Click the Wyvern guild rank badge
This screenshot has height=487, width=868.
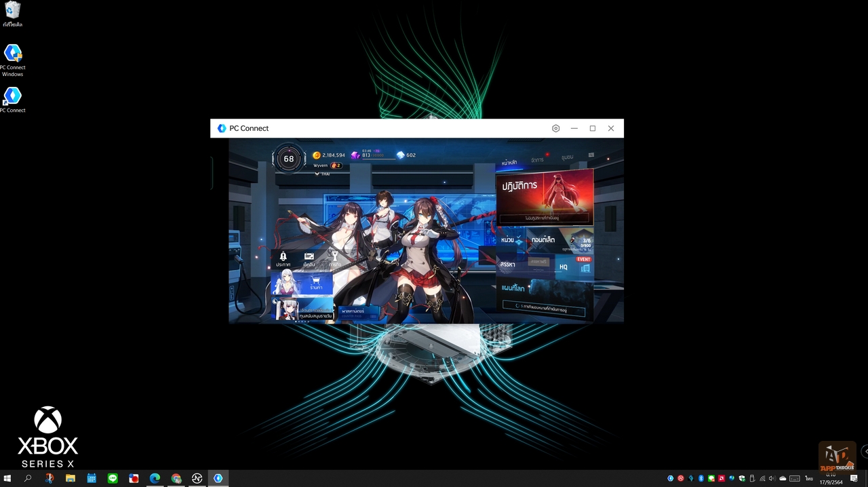point(336,165)
